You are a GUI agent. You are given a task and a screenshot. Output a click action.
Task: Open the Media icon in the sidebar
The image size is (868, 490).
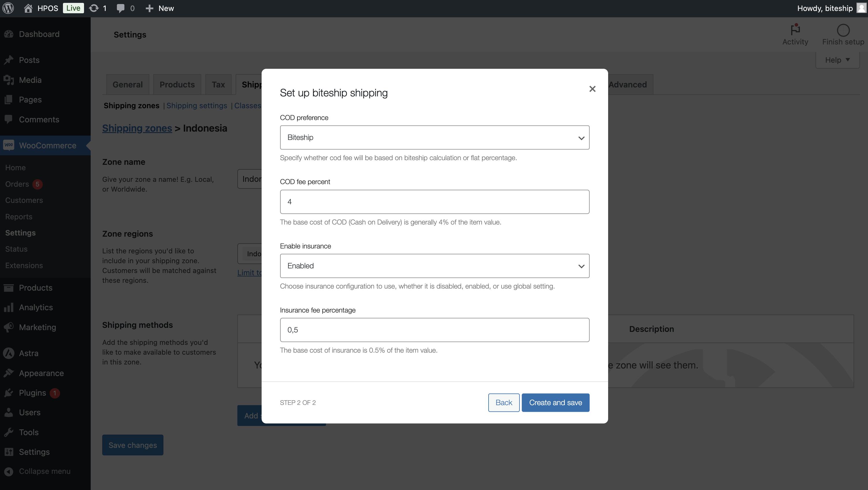point(9,80)
